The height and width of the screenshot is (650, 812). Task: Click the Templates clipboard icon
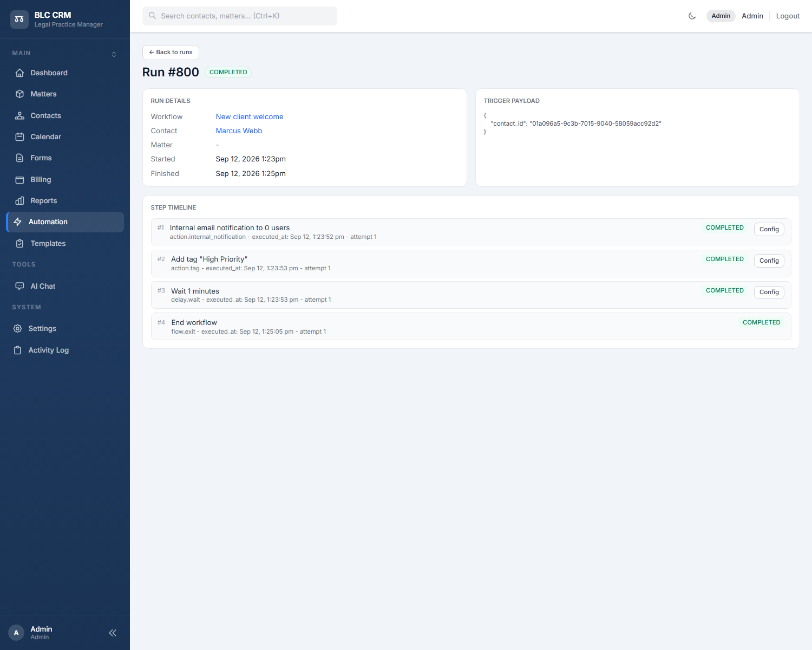[19, 243]
